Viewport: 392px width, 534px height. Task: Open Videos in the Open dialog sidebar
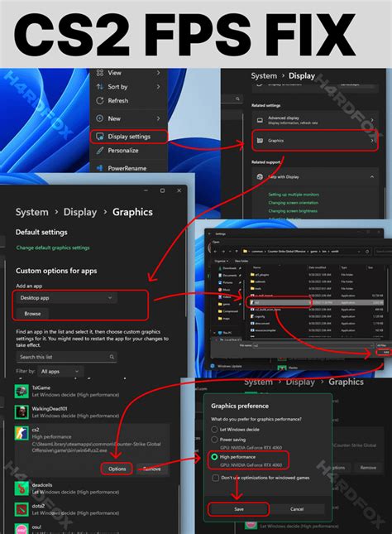point(227,296)
